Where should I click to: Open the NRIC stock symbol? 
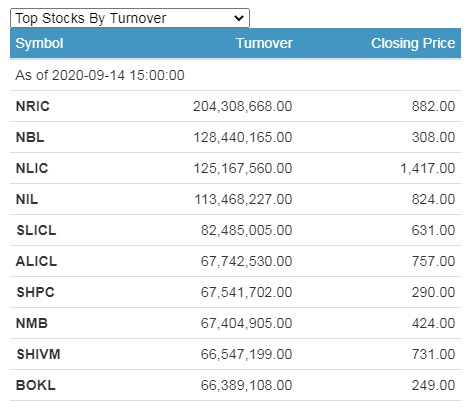click(x=33, y=106)
